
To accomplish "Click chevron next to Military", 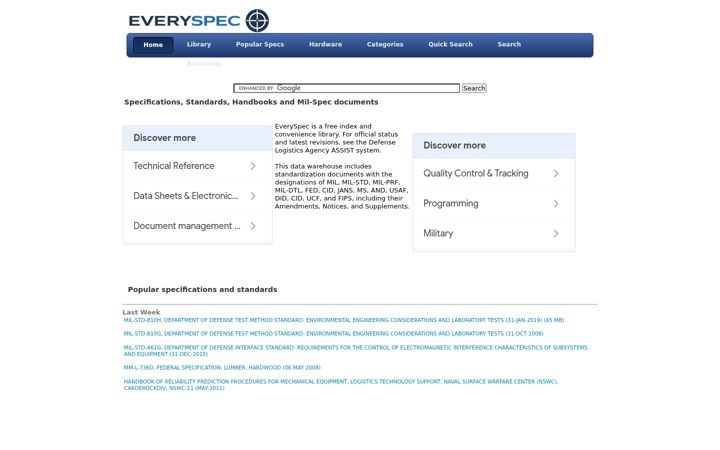I will [x=556, y=234].
